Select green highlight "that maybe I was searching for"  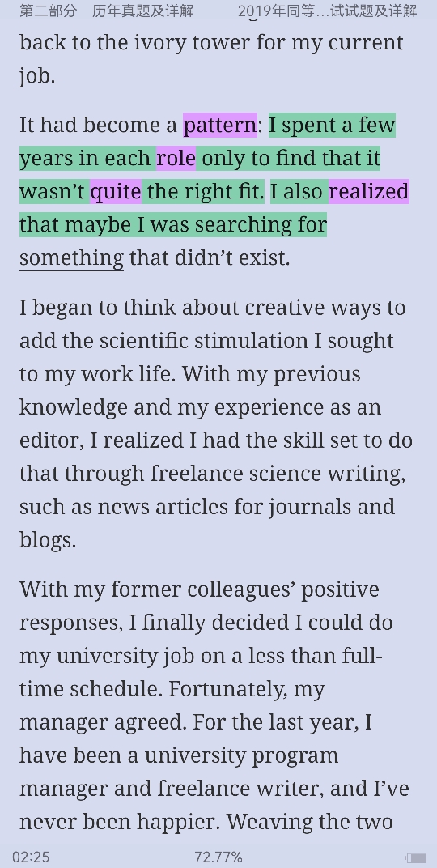coord(173,225)
